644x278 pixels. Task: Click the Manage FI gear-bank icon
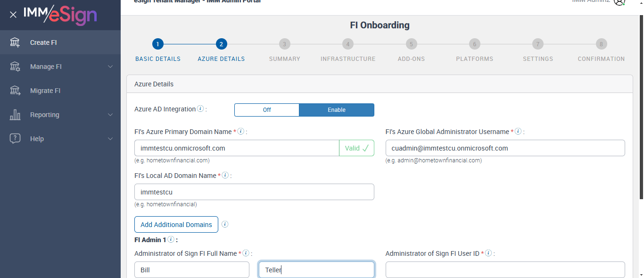tap(15, 67)
